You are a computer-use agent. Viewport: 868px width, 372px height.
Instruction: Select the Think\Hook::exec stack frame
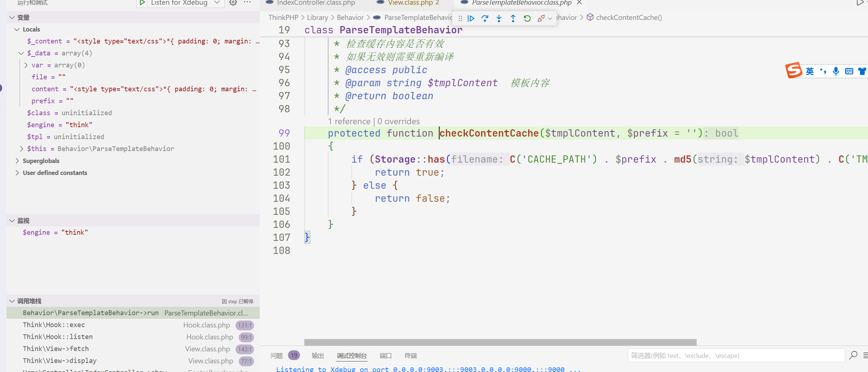(x=54, y=325)
